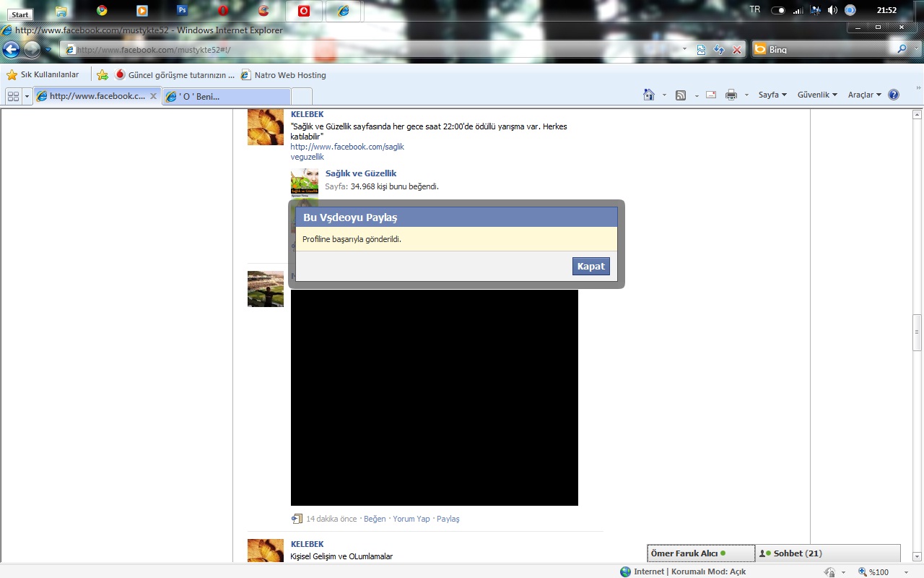Print the page with the printer icon

731,95
